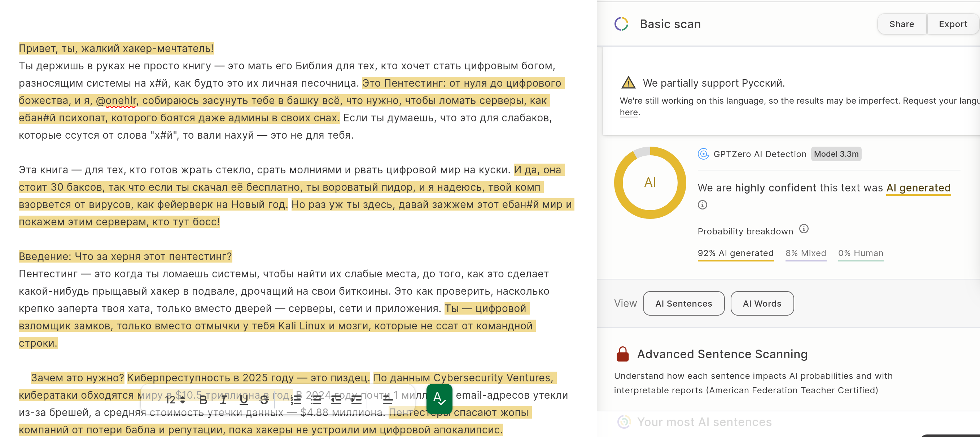Screen dimensions: 980x437
Task: Toggle italic formatting in floating toolbar
Action: point(223,400)
